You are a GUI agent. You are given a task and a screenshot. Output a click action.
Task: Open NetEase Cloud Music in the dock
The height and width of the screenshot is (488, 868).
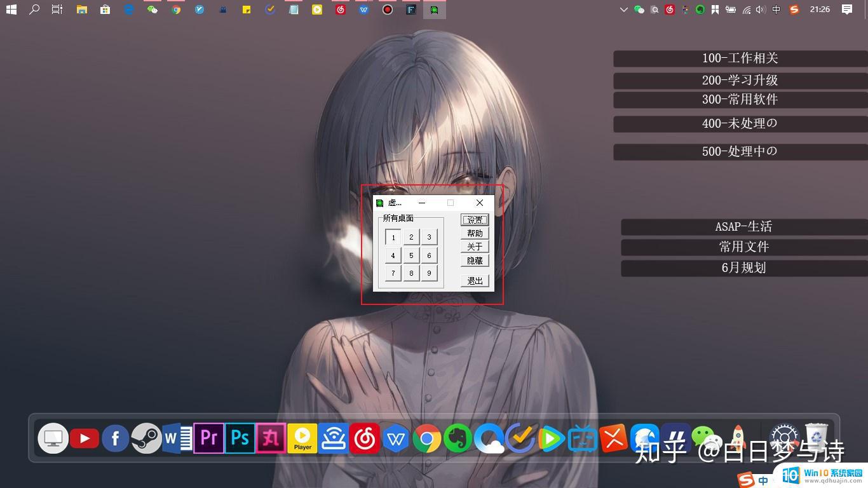tap(365, 438)
